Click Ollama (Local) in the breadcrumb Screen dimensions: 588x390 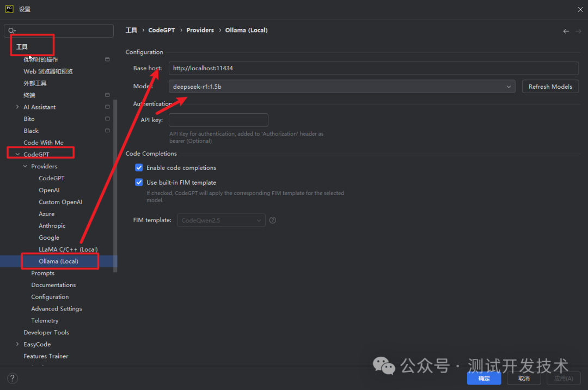click(247, 30)
